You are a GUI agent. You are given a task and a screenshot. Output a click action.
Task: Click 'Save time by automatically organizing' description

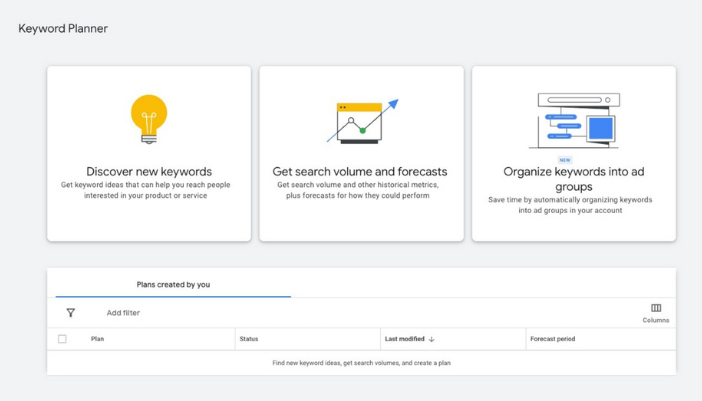click(570, 205)
